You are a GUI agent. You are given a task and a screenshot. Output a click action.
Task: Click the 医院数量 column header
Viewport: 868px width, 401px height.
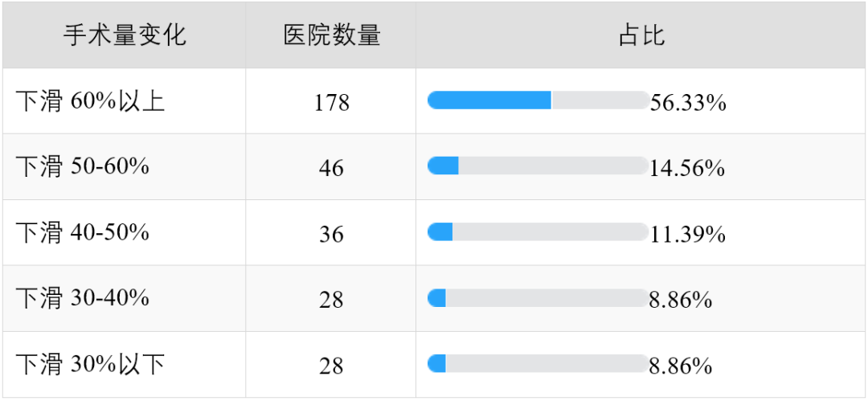tap(332, 35)
